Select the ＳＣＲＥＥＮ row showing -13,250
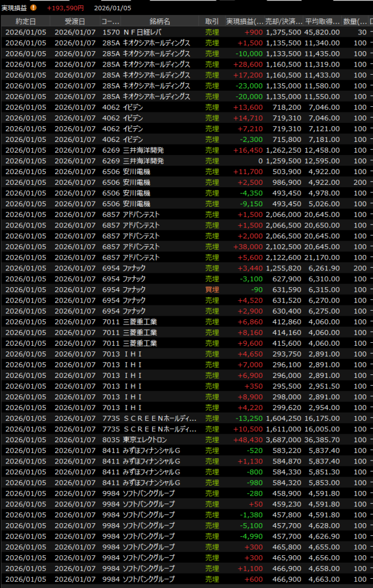373x588 pixels. coord(160,418)
